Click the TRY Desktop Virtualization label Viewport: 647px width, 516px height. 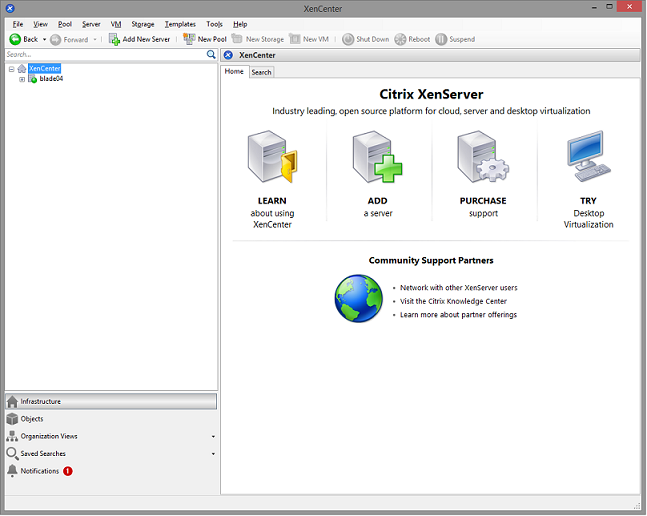[x=588, y=212]
